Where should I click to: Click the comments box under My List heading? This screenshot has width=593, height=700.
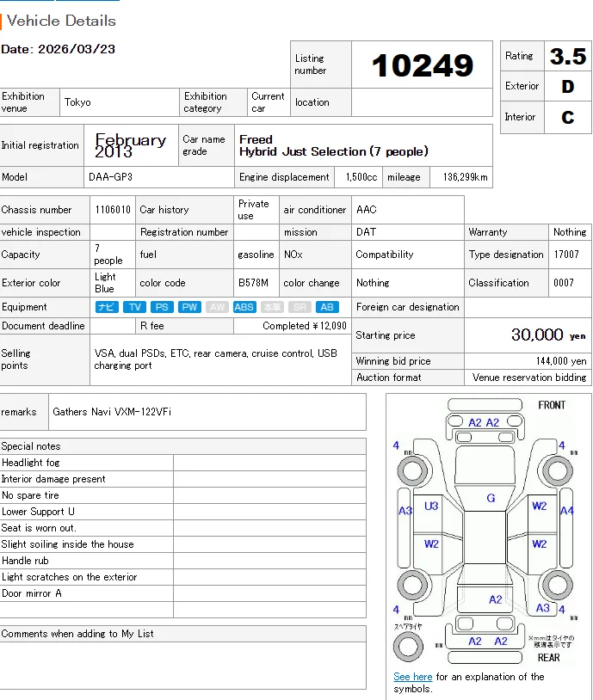pyautogui.click(x=182, y=666)
